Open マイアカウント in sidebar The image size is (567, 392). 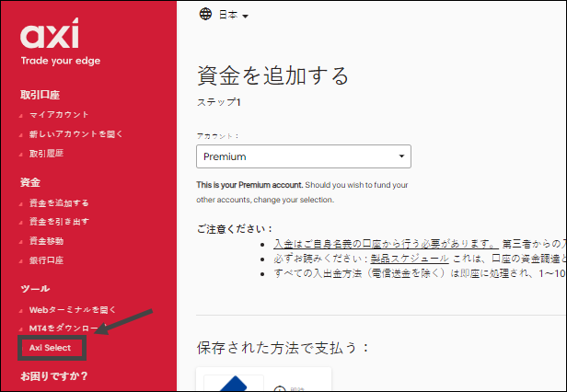[x=59, y=115]
